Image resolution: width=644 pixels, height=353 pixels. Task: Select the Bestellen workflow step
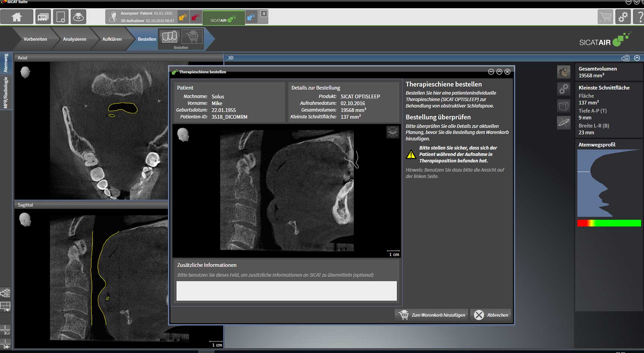click(147, 39)
